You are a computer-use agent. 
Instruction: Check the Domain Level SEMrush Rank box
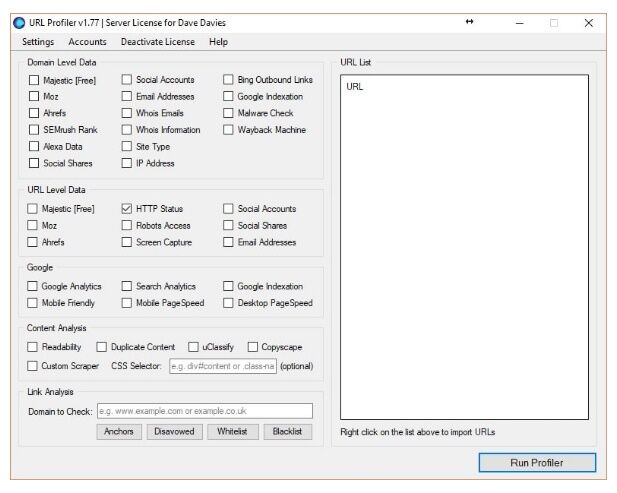pyautogui.click(x=34, y=130)
